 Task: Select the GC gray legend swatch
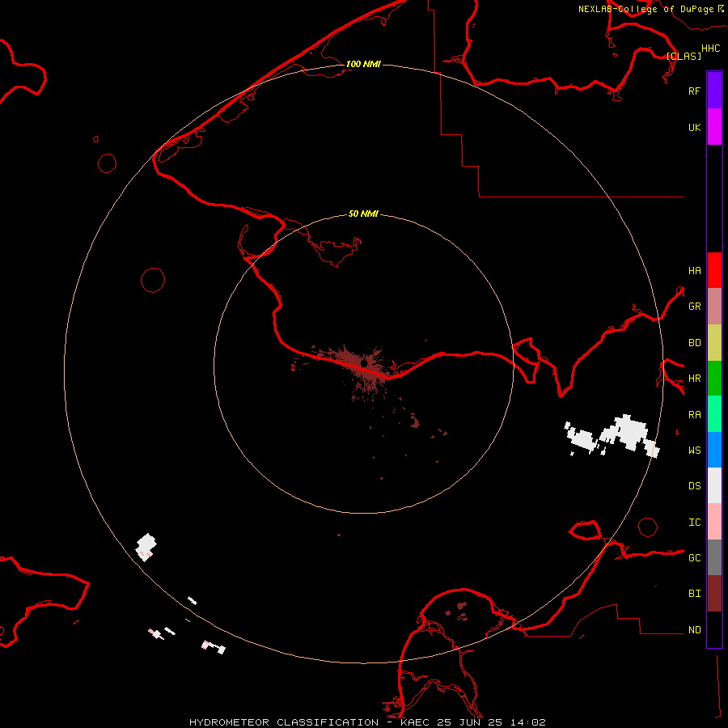click(x=714, y=557)
